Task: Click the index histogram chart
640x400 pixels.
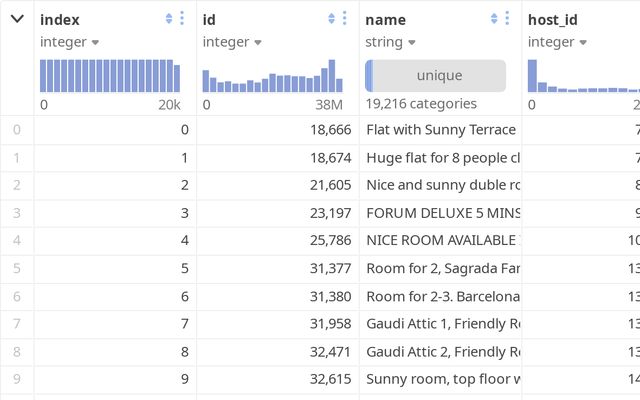Action: [110, 76]
